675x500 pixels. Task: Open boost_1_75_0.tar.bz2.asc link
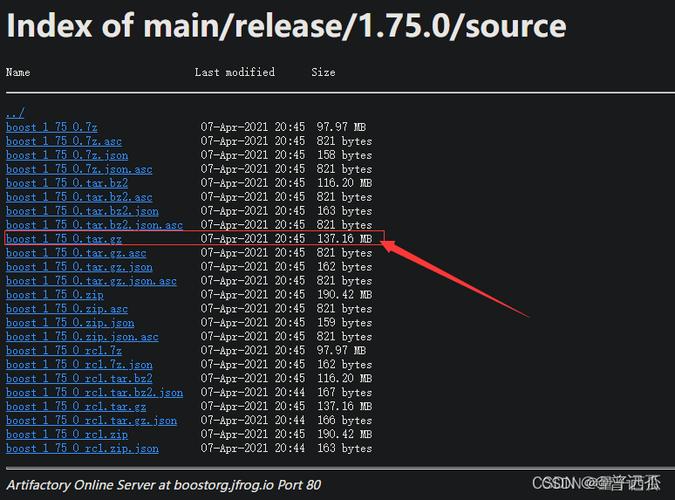click(79, 197)
